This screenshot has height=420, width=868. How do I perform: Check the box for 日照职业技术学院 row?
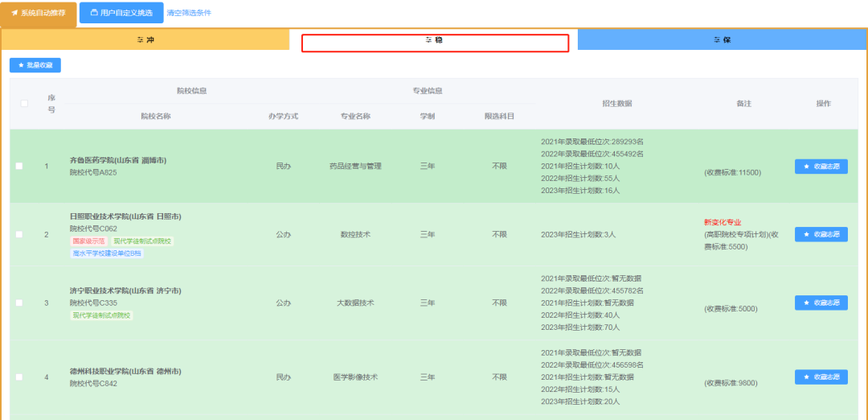(x=19, y=235)
